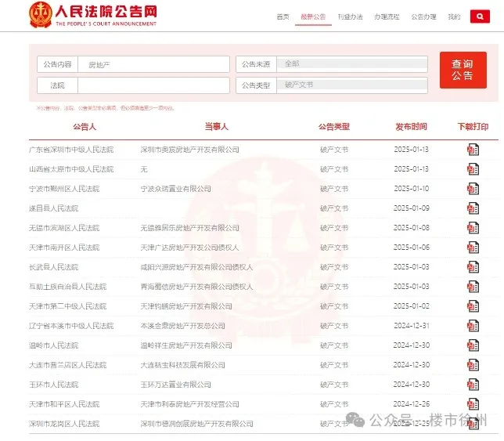The image size is (504, 441).
Task: Download PDF for 互助土族自治县人民法院 row
Action: click(473, 287)
